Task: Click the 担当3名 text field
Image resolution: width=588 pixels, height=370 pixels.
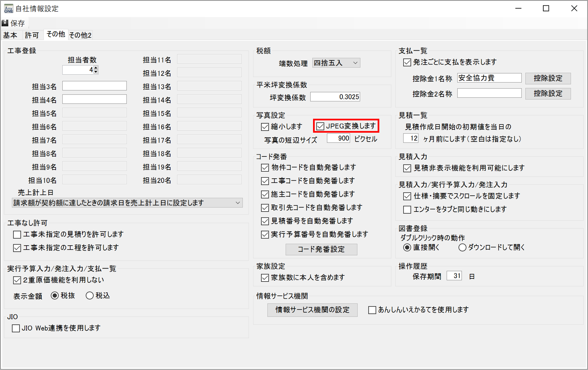Action: tap(94, 86)
